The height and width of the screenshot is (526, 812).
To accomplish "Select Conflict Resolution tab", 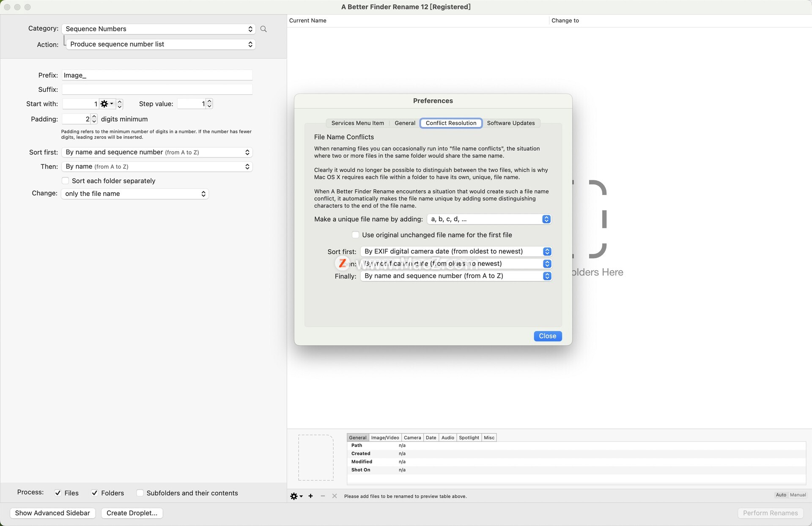I will click(451, 123).
